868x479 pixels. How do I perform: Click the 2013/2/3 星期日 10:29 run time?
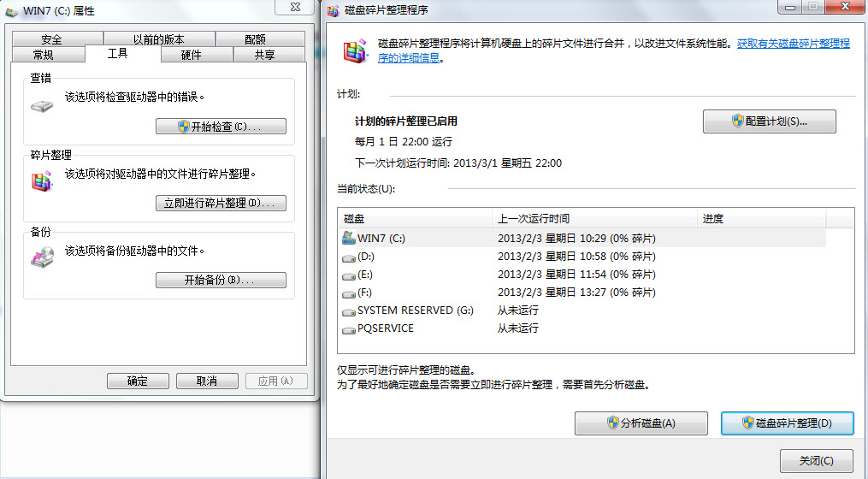576,238
